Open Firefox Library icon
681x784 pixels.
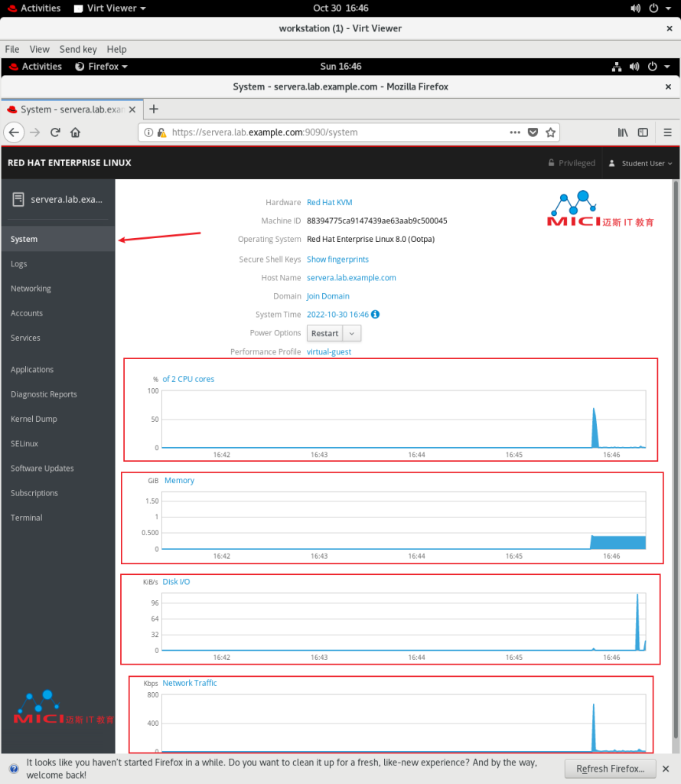click(623, 132)
